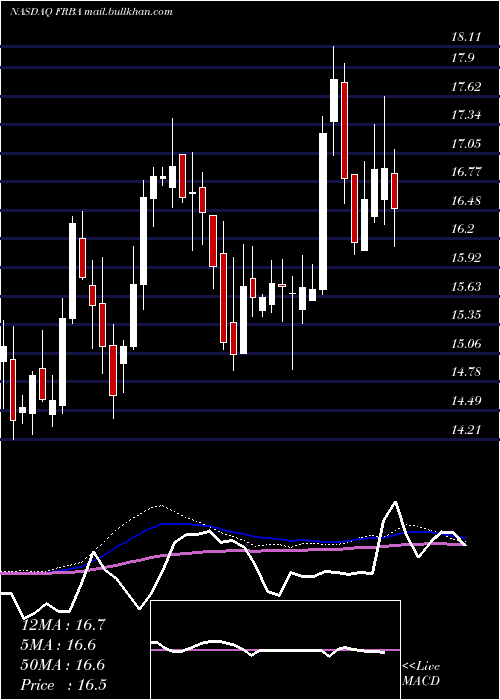Select the 18.11 price axis label
500x700 pixels.
coord(466,37)
